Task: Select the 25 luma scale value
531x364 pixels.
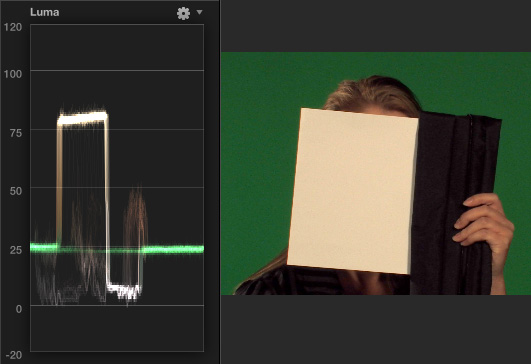Action: [16, 250]
